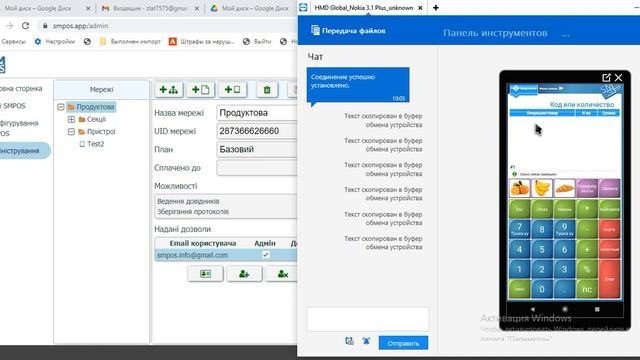Tap Android recent apps square button
The height and width of the screenshot is (360, 640).
pos(597,309)
